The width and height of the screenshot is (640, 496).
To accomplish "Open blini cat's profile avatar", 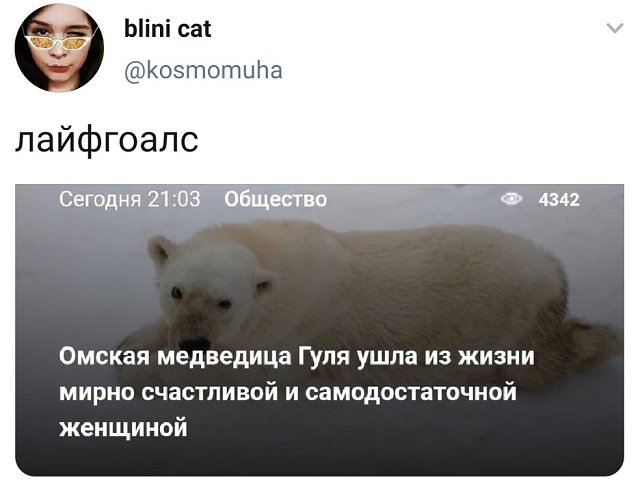I will pos(59,47).
